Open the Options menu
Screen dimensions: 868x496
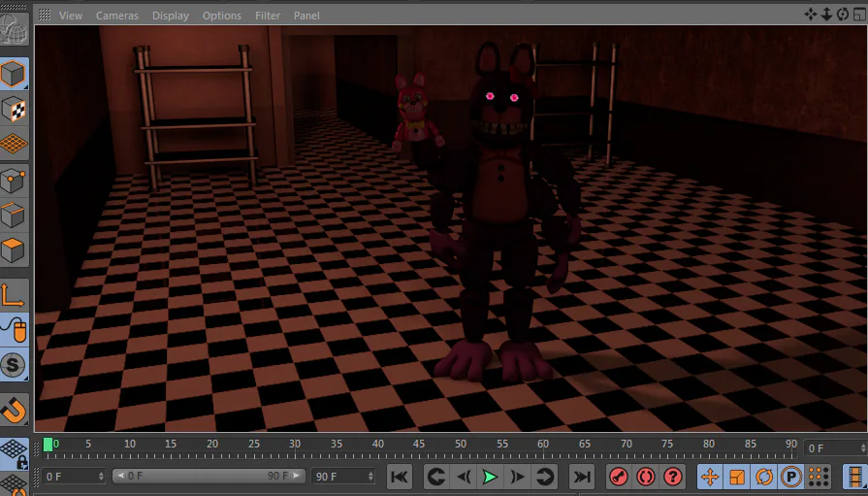click(x=221, y=16)
